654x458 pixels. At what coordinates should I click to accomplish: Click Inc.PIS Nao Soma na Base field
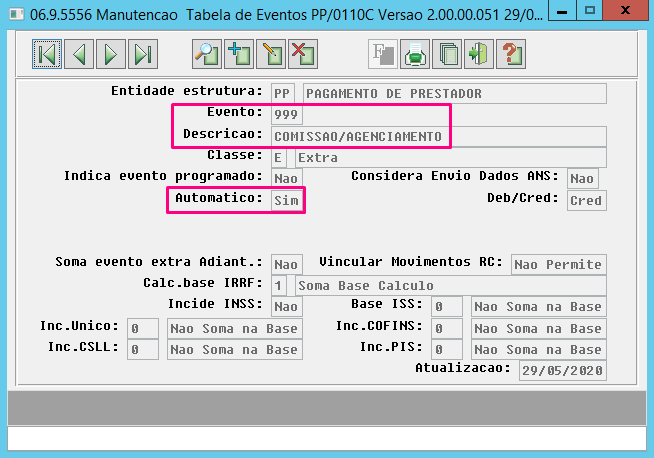(539, 350)
